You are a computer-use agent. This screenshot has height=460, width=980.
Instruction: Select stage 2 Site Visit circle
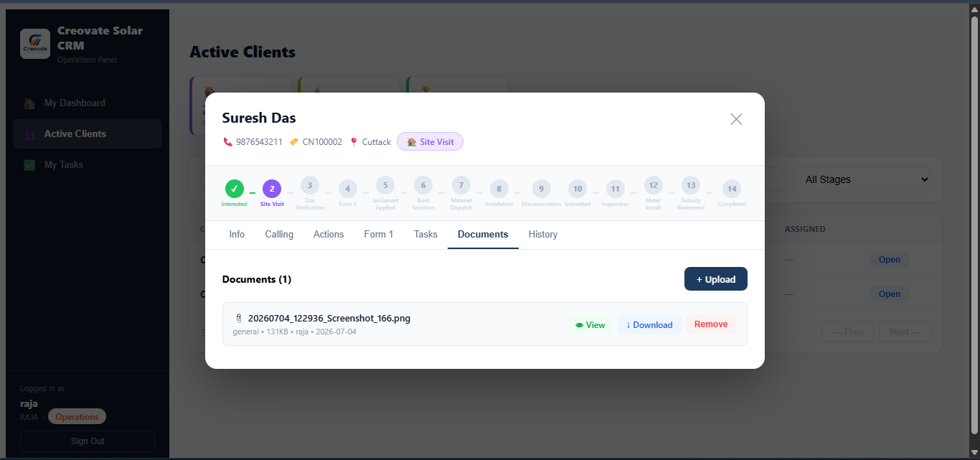272,189
